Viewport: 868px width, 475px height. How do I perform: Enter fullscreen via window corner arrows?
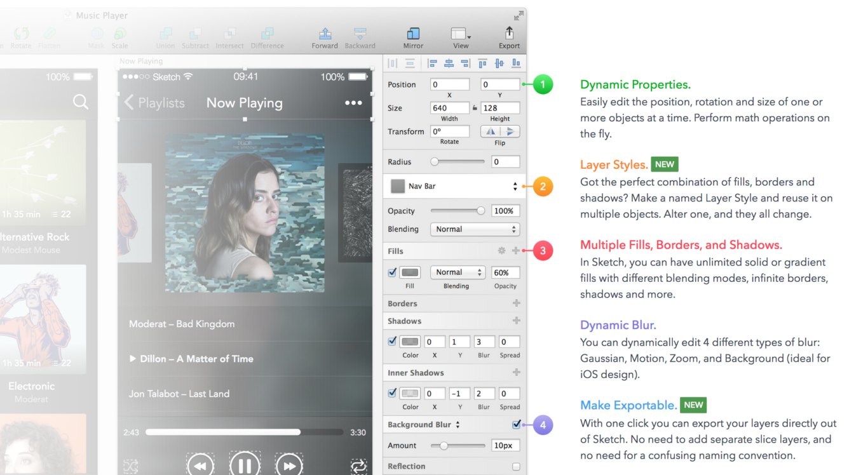pos(519,15)
